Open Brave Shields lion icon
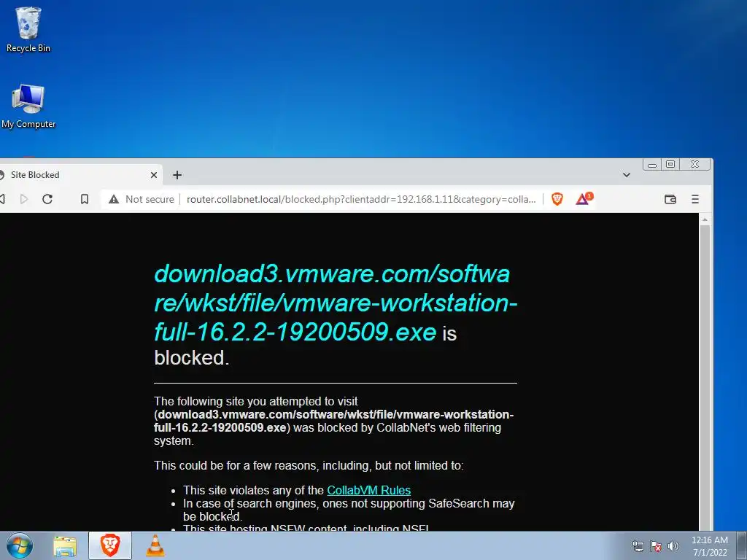Image resolution: width=747 pixels, height=560 pixels. point(557,199)
